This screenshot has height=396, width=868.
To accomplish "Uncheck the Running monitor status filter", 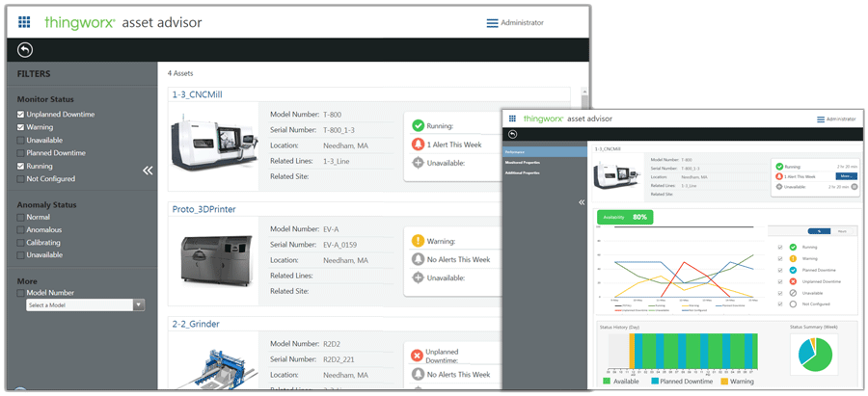I will click(20, 166).
